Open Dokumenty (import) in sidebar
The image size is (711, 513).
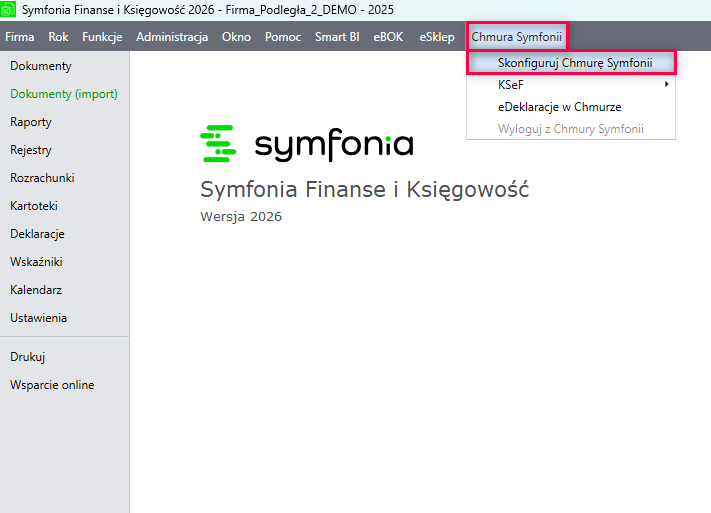(64, 94)
